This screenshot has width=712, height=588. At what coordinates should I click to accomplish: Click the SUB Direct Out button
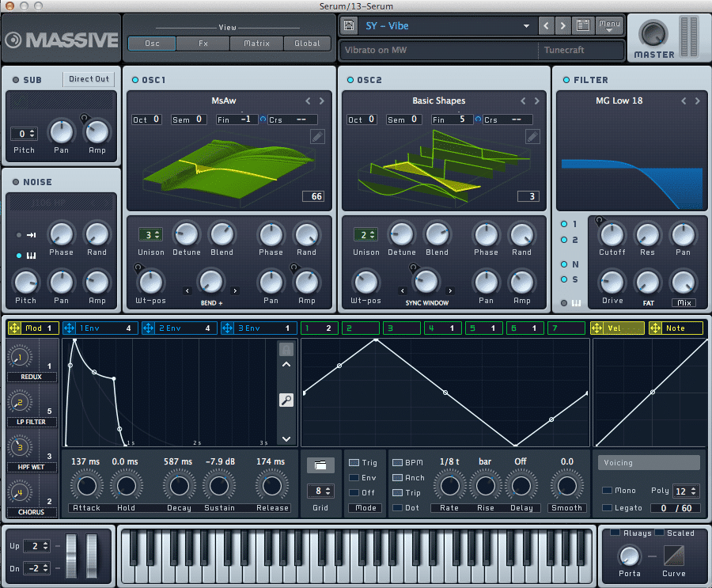point(89,79)
